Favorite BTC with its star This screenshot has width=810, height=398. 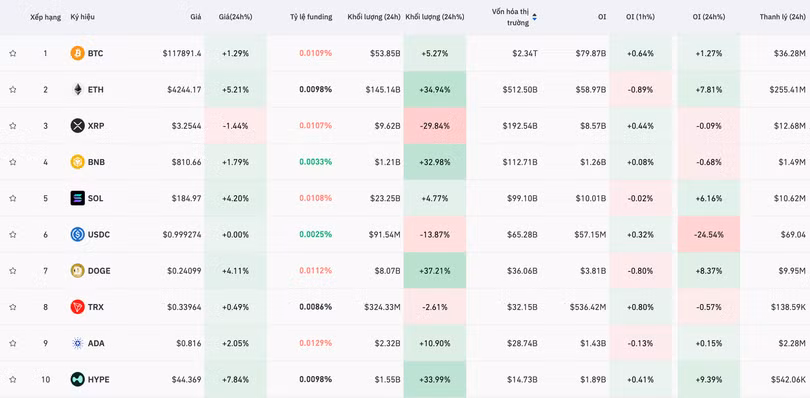point(13,53)
